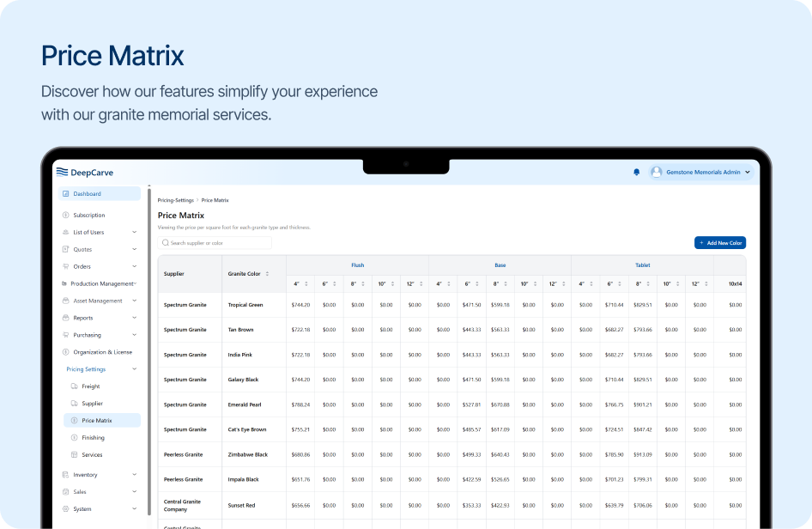Click the DeepCarve logo
Screen dimensions: 812x529
point(85,172)
